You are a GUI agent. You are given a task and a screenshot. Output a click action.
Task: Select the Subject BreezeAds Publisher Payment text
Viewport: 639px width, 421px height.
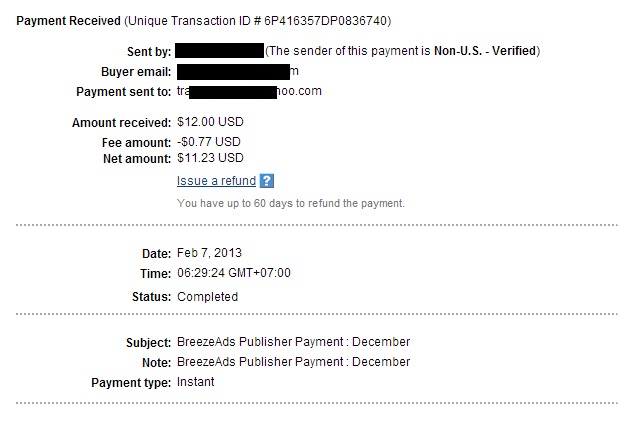293,342
